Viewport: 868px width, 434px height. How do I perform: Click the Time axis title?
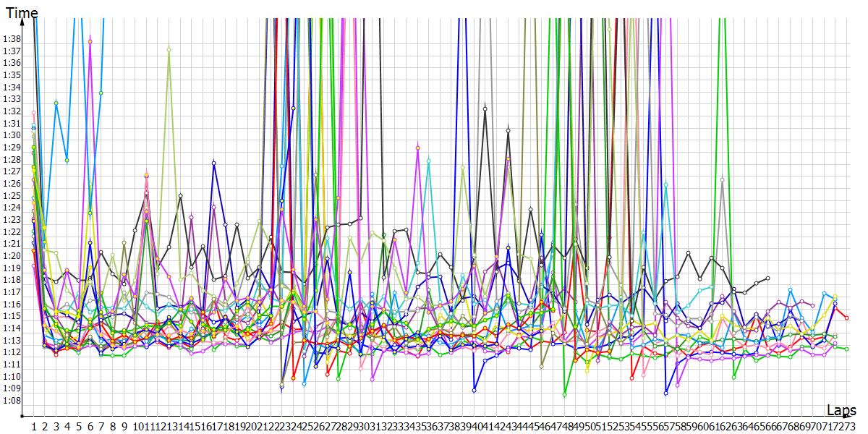point(22,12)
